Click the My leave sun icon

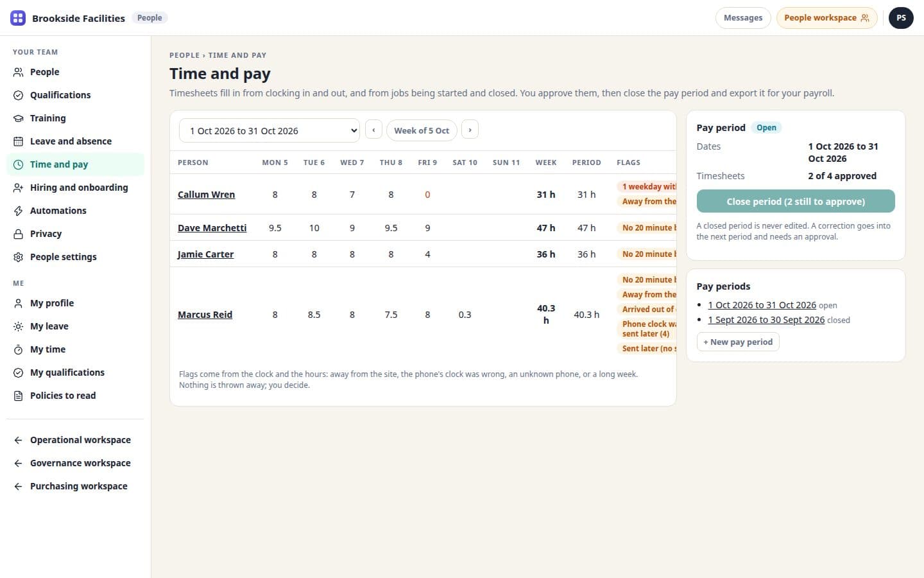pos(18,326)
